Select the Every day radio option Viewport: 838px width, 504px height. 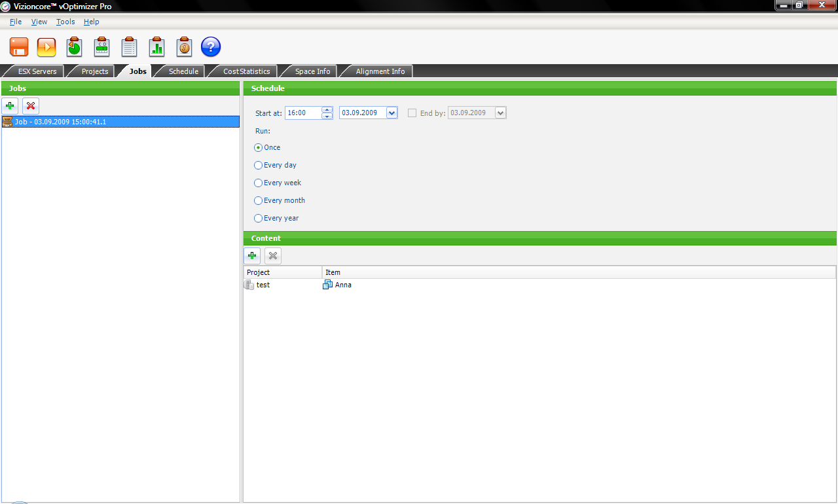(258, 166)
